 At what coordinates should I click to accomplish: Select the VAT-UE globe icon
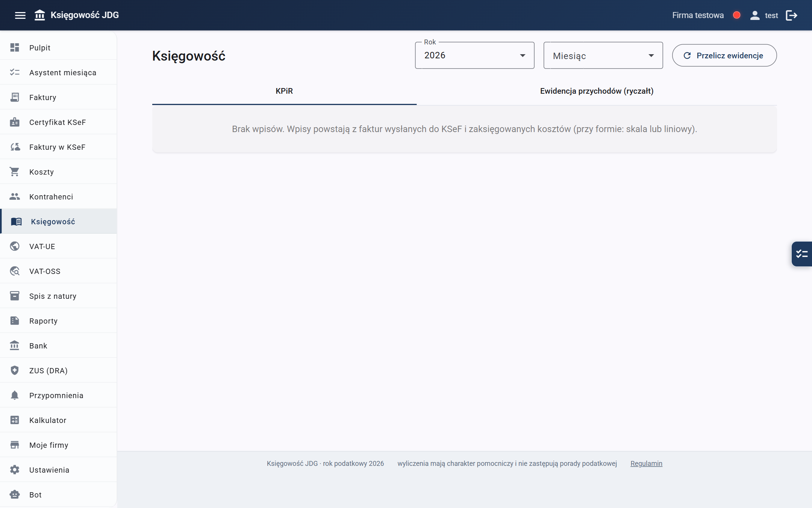15,246
